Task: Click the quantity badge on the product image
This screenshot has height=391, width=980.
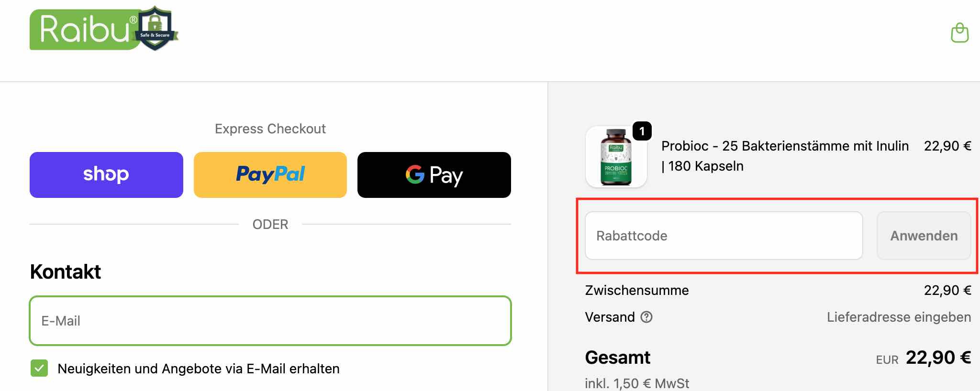Action: [x=643, y=130]
